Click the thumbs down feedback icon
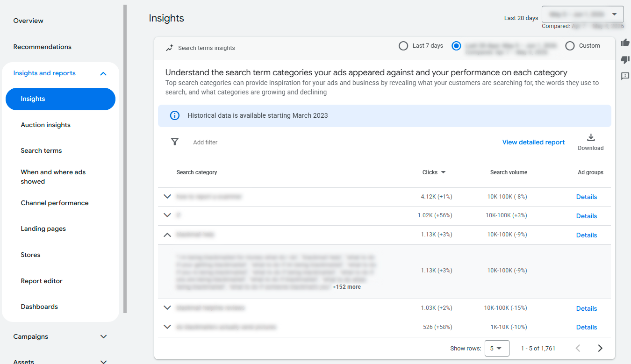 click(625, 59)
